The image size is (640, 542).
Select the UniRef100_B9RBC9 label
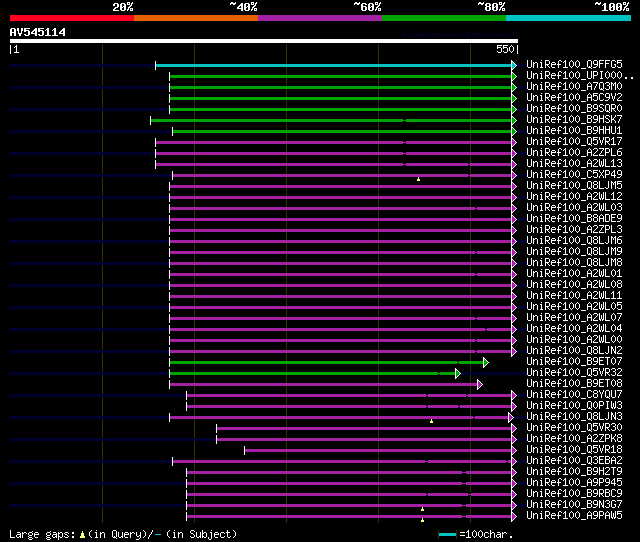tap(574, 494)
